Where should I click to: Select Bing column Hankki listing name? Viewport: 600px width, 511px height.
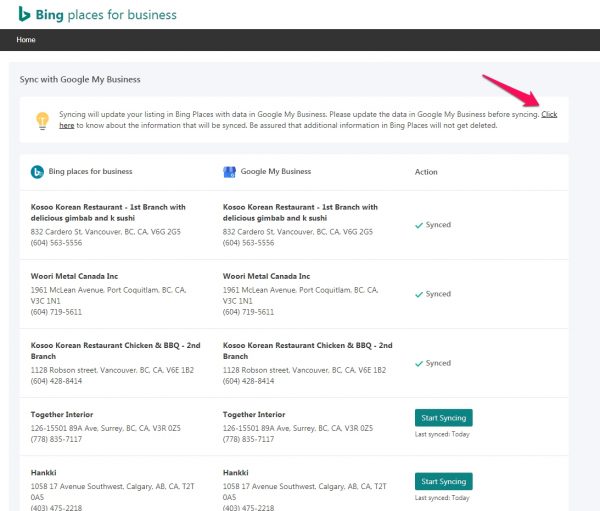coord(44,473)
